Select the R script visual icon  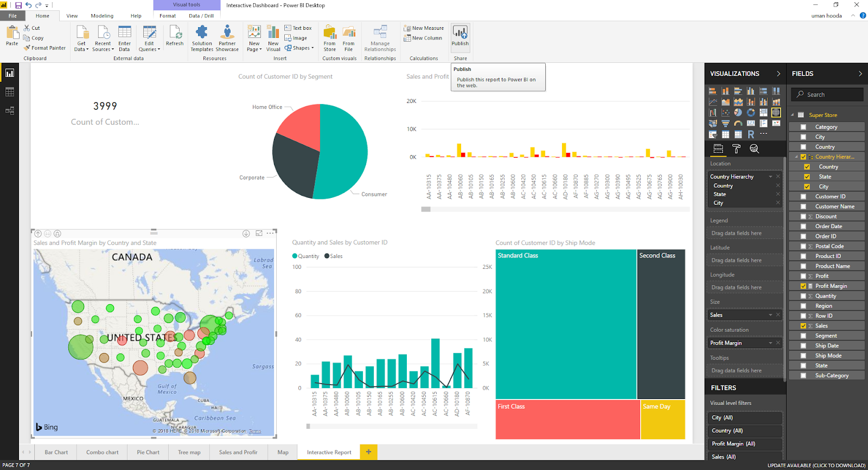(x=751, y=134)
